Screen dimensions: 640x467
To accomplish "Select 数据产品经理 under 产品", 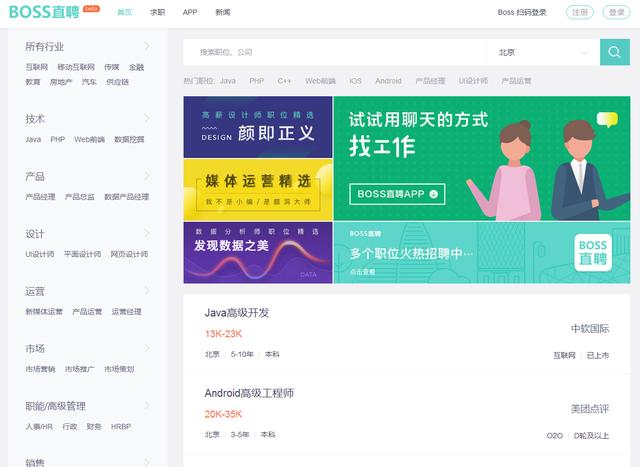I will [x=127, y=197].
